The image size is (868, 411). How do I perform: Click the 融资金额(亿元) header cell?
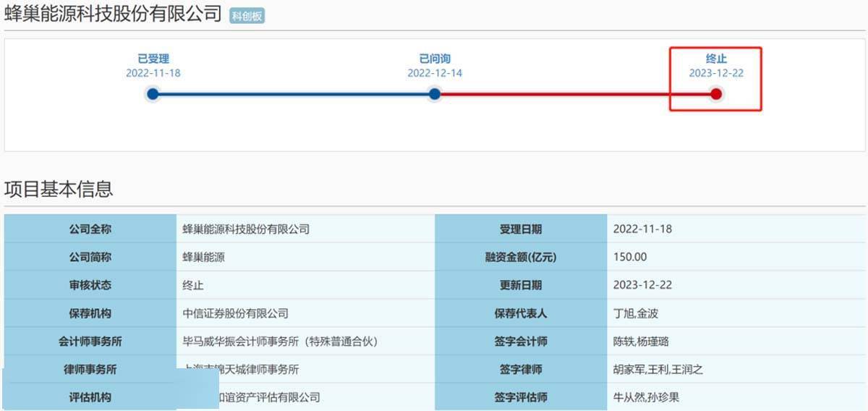[x=521, y=257]
